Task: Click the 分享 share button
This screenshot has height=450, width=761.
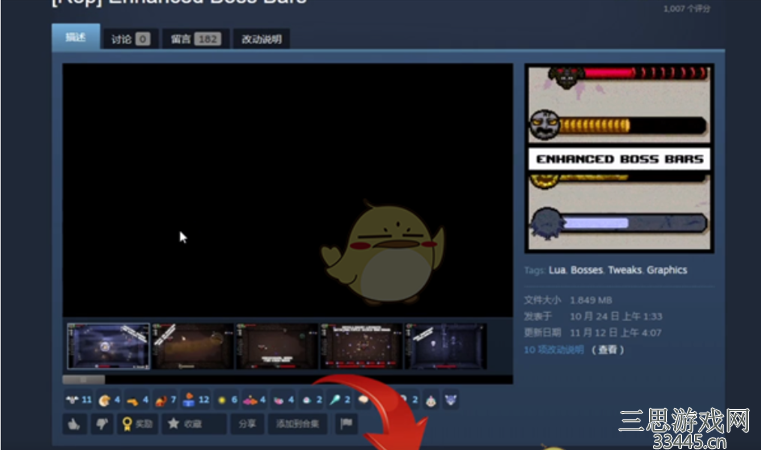Action: (247, 424)
